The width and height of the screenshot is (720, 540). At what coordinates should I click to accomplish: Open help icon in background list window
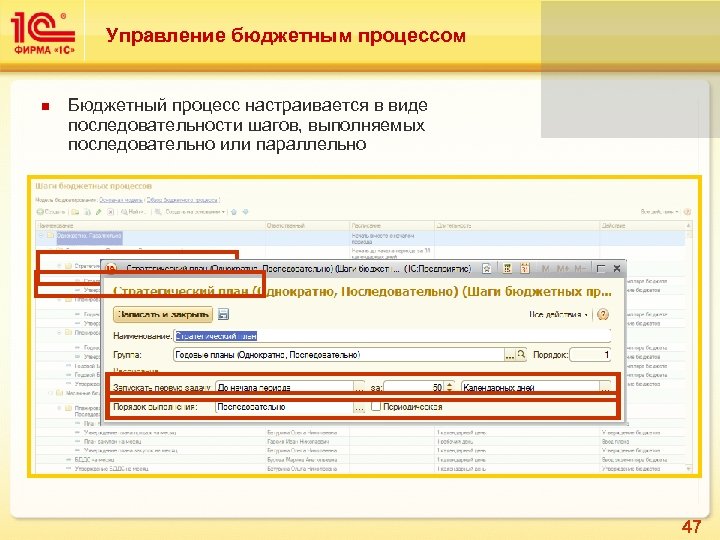point(687,212)
